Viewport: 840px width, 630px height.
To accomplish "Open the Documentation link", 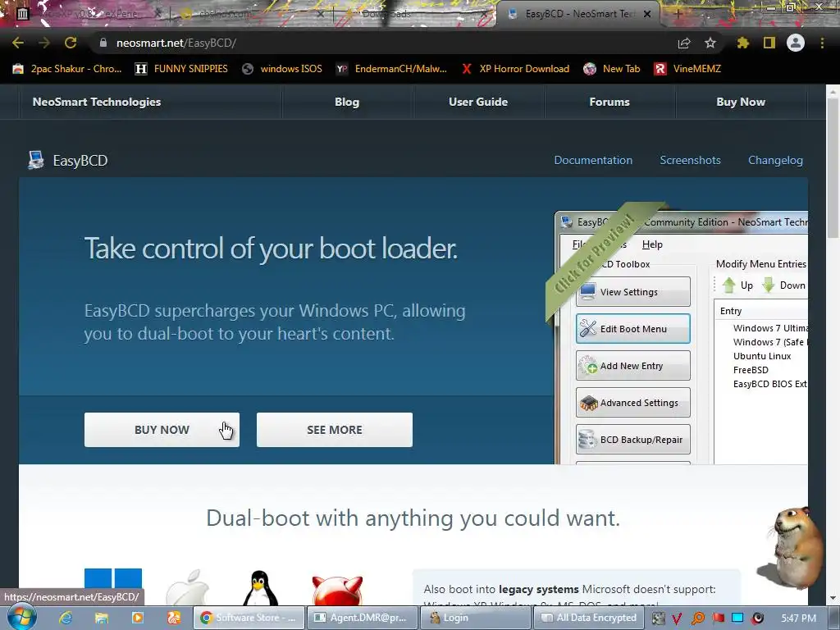I will coord(593,160).
